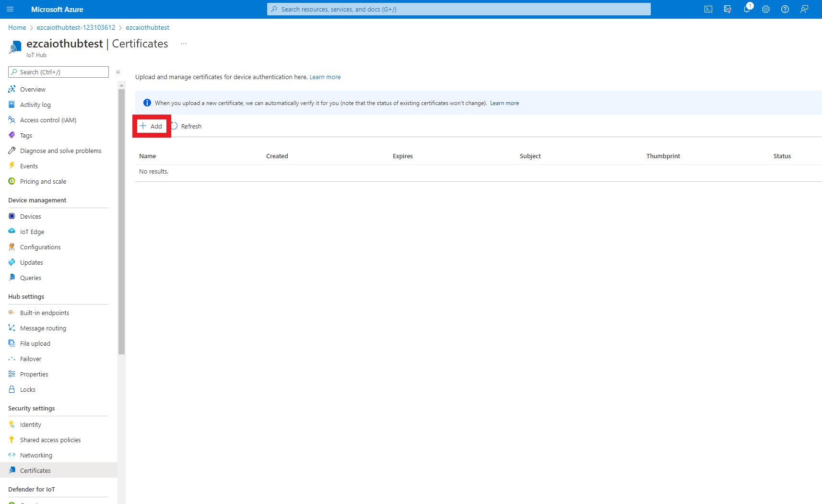Click the sidebar vertical scrollbar
The height and width of the screenshot is (504, 822).
121,221
